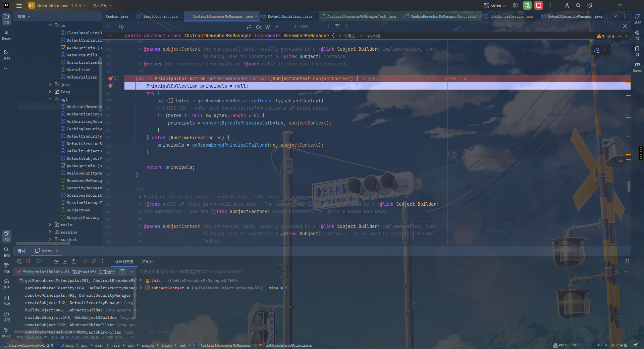This screenshot has height=349, width=644.
Task: Collapse the io folder
Action: (x=50, y=25)
